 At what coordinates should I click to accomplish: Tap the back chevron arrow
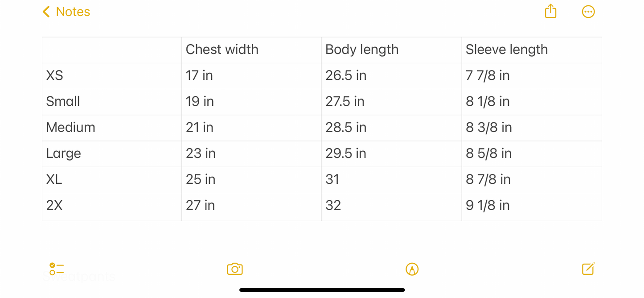coord(46,12)
